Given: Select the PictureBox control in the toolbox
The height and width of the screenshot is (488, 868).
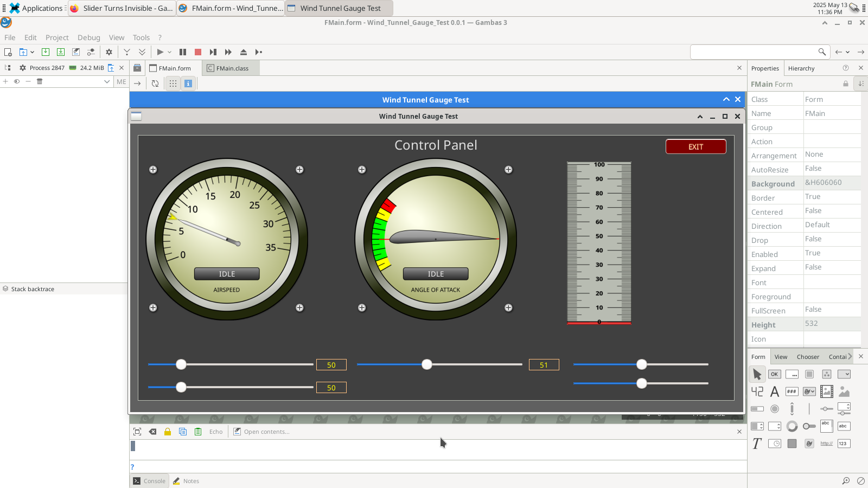Looking at the screenshot, I should point(844,391).
